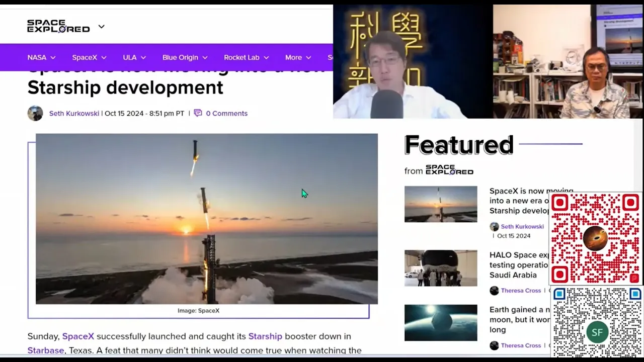
Task: Click the comments speech bubble icon
Action: 198,113
